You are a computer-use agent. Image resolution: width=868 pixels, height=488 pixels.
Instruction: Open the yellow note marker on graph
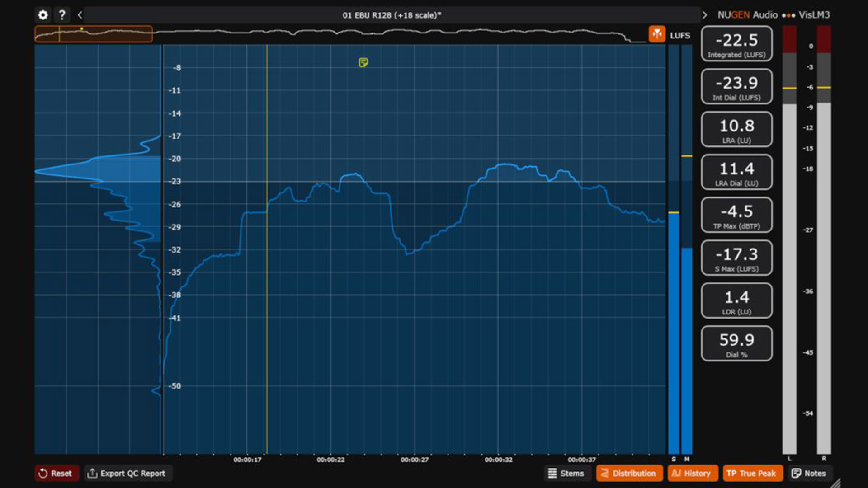tap(363, 62)
